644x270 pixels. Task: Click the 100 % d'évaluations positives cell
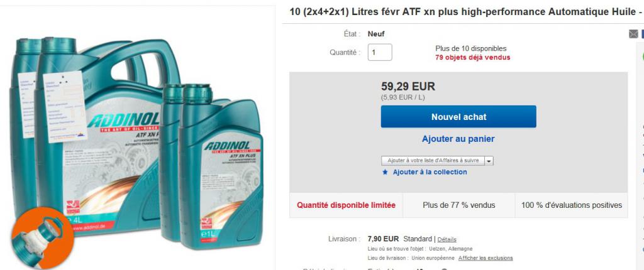571,205
